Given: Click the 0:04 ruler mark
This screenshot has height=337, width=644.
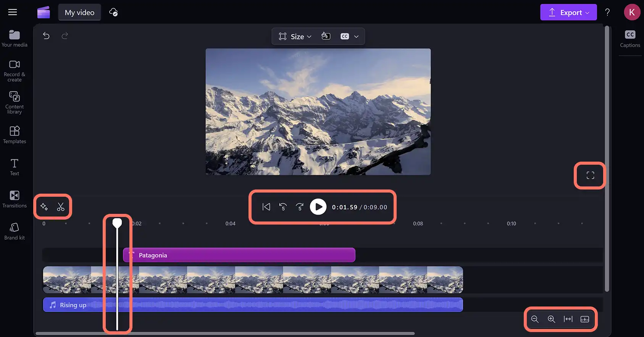Looking at the screenshot, I should (x=230, y=224).
